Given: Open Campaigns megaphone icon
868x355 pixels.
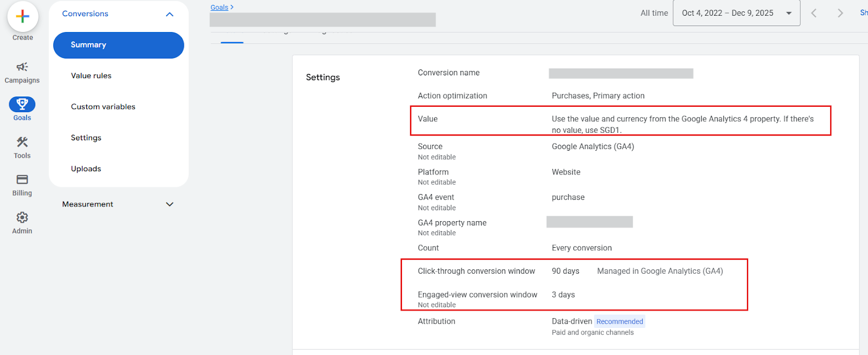Looking at the screenshot, I should pyautogui.click(x=22, y=67).
